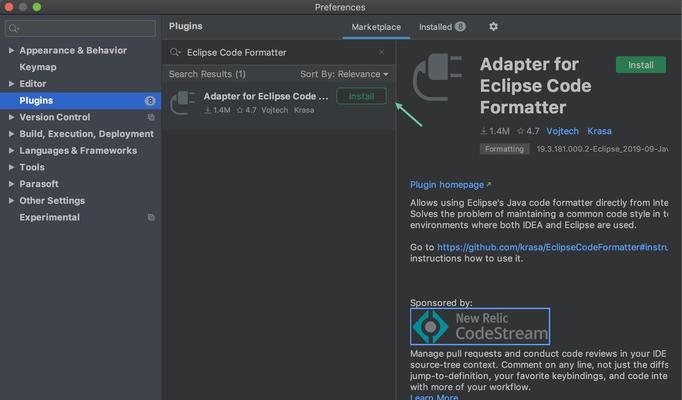Expand the Tools section

coord(11,167)
